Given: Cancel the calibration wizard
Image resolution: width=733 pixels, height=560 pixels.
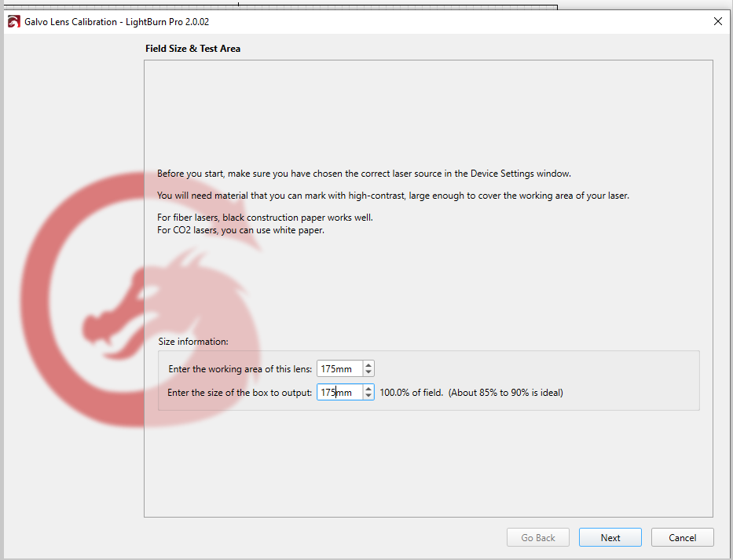Looking at the screenshot, I should [x=682, y=538].
